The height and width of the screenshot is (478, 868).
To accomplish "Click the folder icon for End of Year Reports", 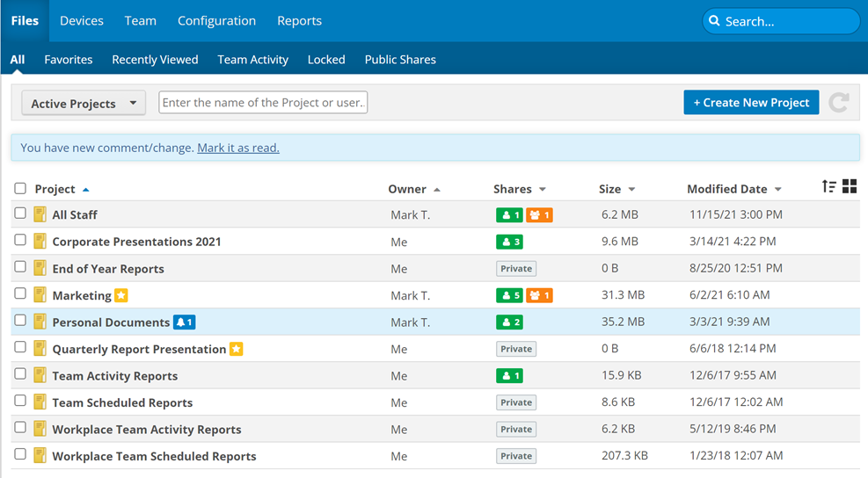I will tap(40, 269).
